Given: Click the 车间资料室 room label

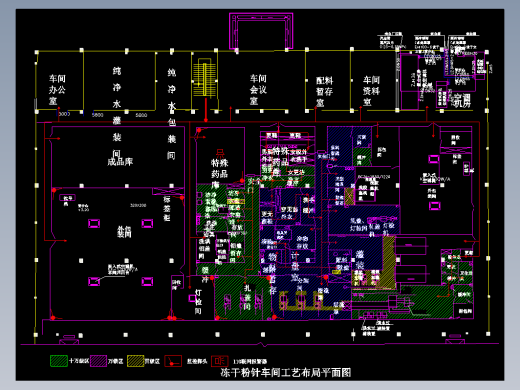Looking at the screenshot, I should coord(371,90).
